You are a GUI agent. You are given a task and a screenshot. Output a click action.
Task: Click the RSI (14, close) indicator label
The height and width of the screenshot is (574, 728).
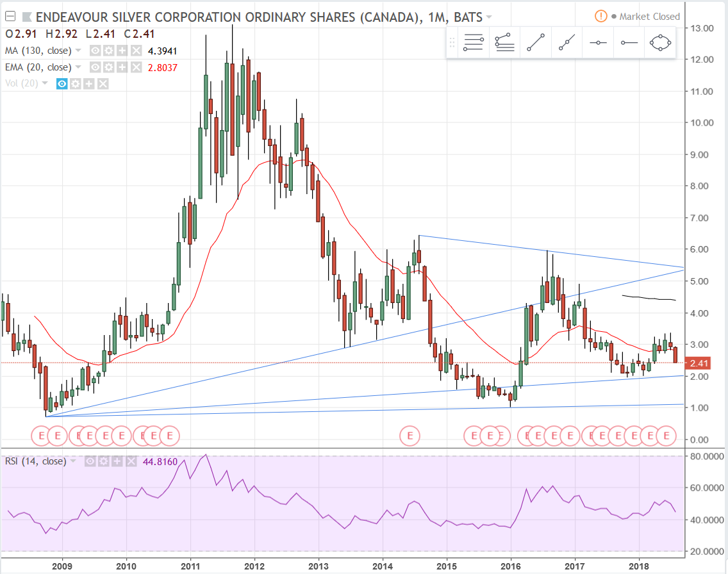coord(35,461)
